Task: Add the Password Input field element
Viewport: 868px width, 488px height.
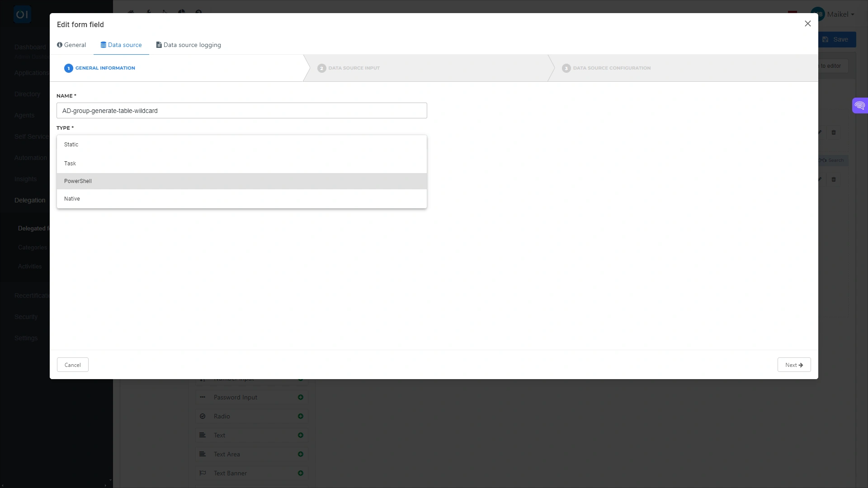Action: click(301, 397)
